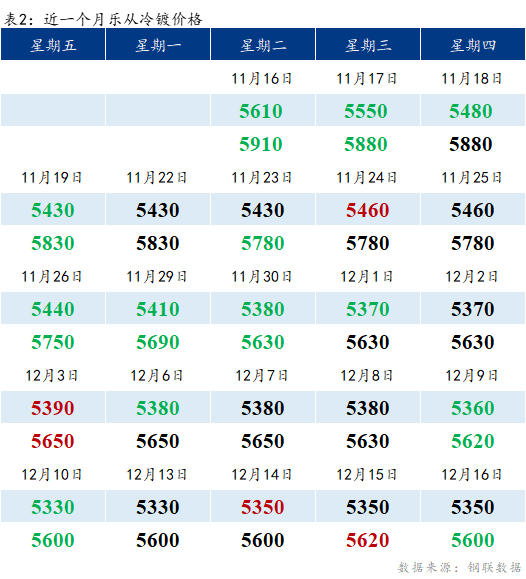Screen dimensions: 526x579
Task: Click the 数据来源 钢联数据 source text
Action: point(460,567)
